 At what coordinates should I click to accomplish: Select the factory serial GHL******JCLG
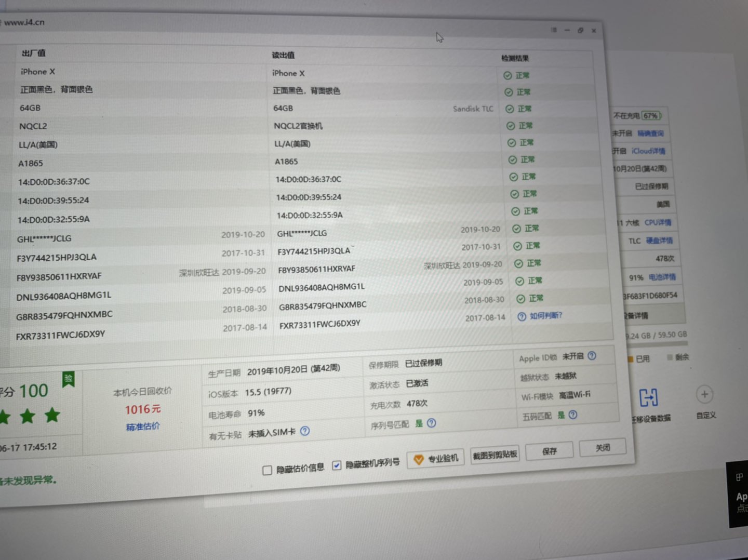44,239
